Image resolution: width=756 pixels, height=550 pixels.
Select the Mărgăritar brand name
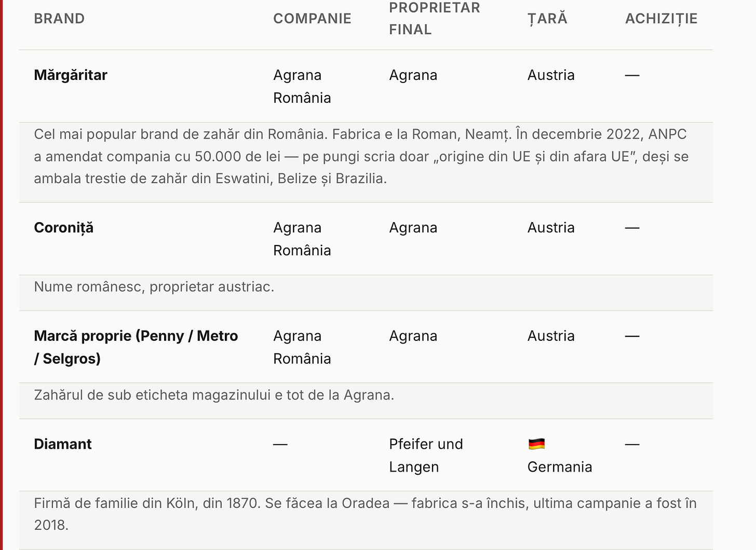tap(71, 75)
